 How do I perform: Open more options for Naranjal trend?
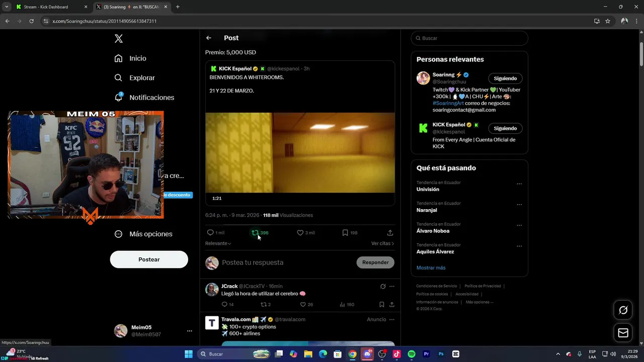[x=519, y=205]
